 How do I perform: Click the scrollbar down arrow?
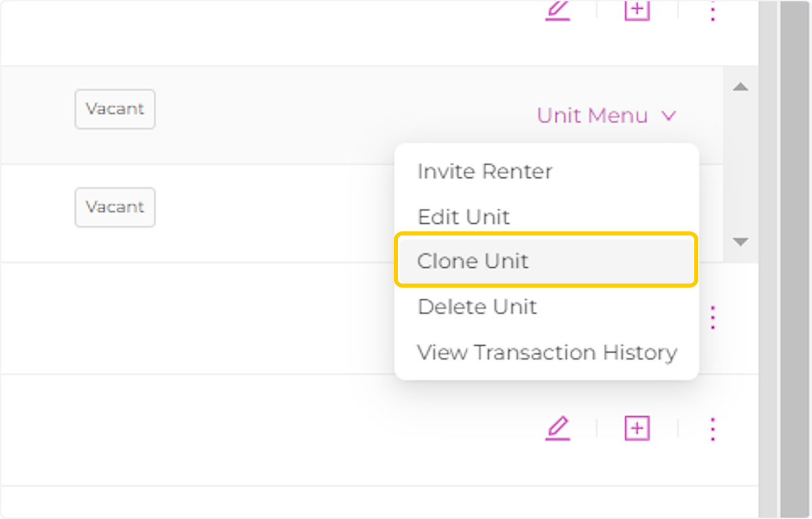[740, 242]
